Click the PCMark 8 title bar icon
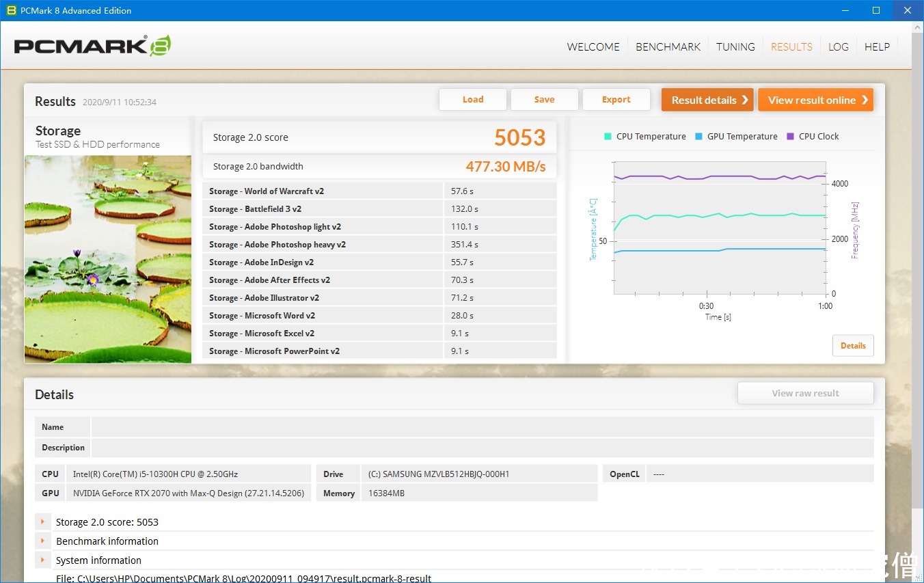Screen dimensions: 924x583 (11, 10)
